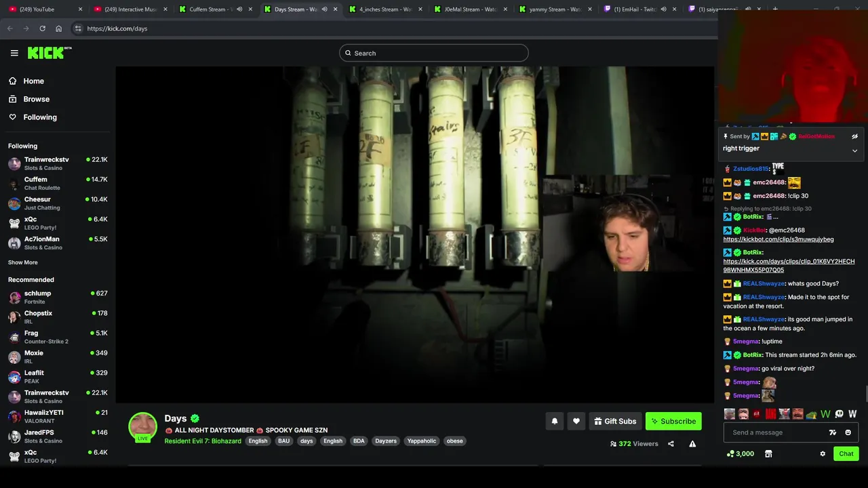Click the kick.com/days address bar
Image resolution: width=868 pixels, height=488 pixels.
tap(393, 28)
